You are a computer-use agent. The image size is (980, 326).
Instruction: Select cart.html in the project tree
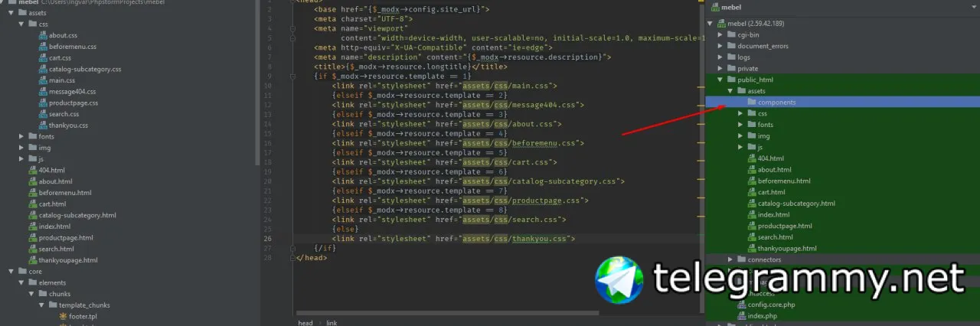coord(52,204)
